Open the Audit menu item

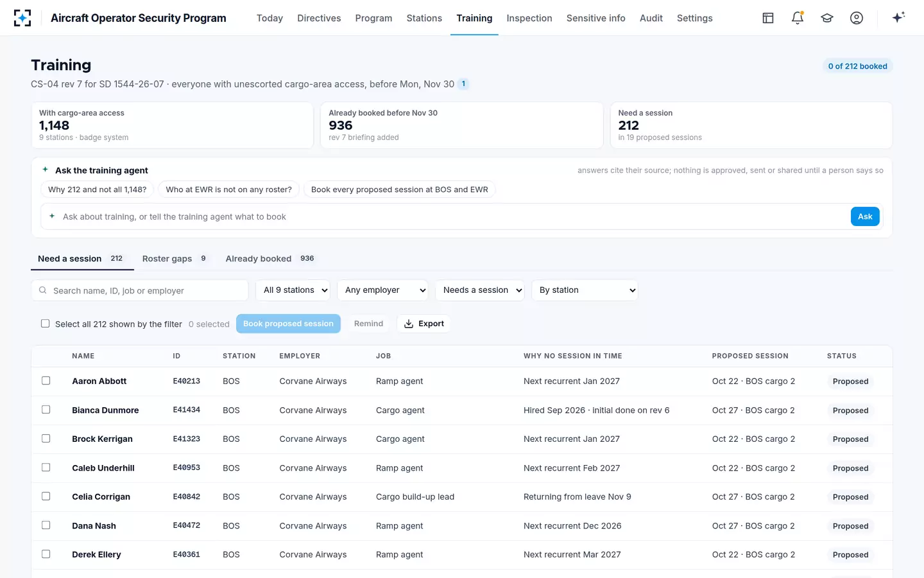click(651, 18)
